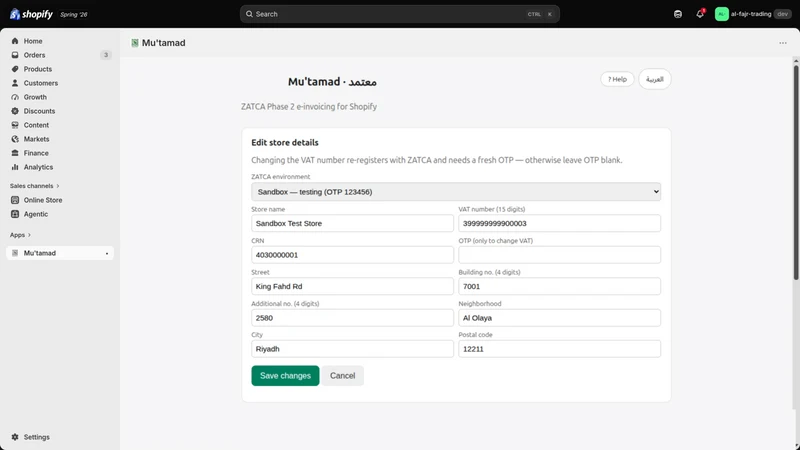Image resolution: width=800 pixels, height=450 pixels.
Task: Open the three-dots more actions menu
Action: coord(783,43)
